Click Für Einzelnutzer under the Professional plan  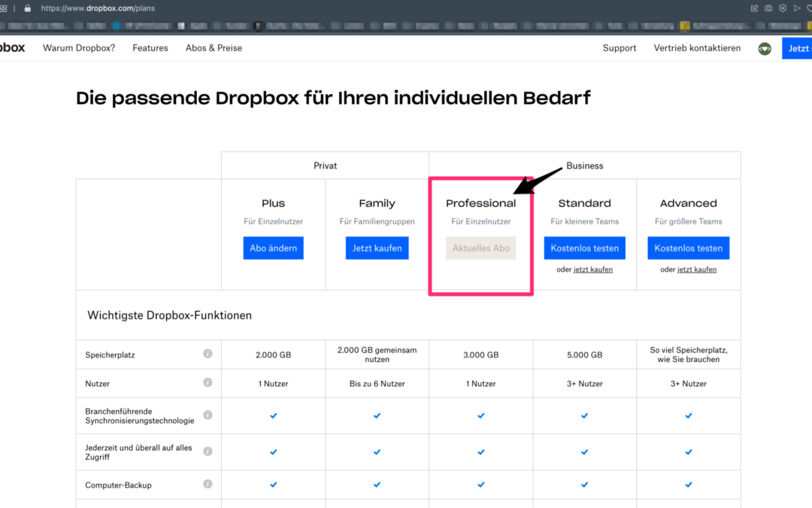[481, 221]
